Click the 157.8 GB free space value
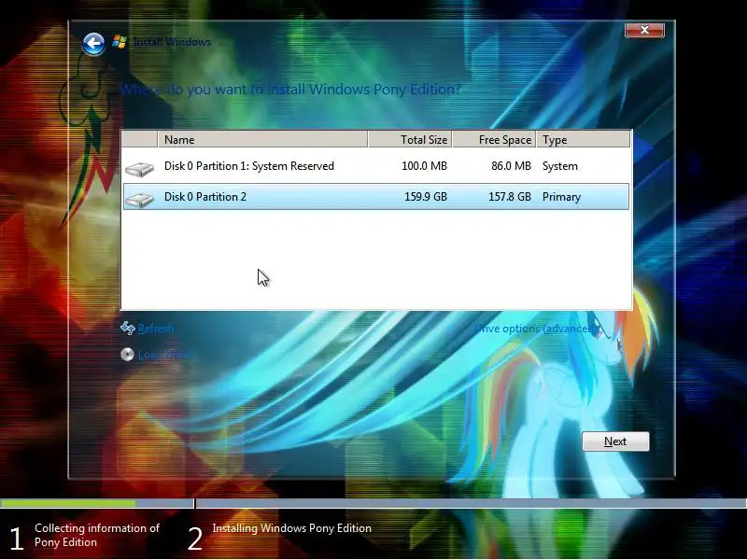747x560 pixels. pyautogui.click(x=509, y=197)
